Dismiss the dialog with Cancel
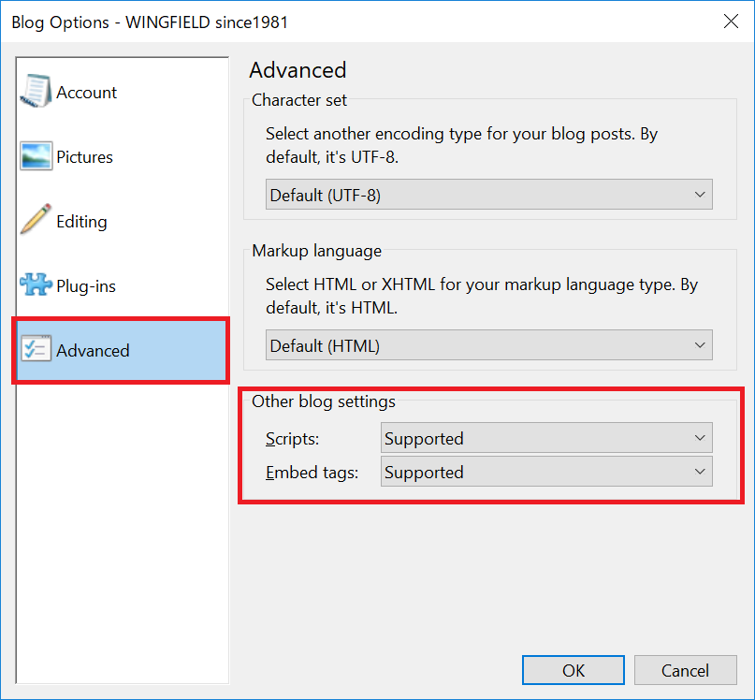 pos(685,670)
